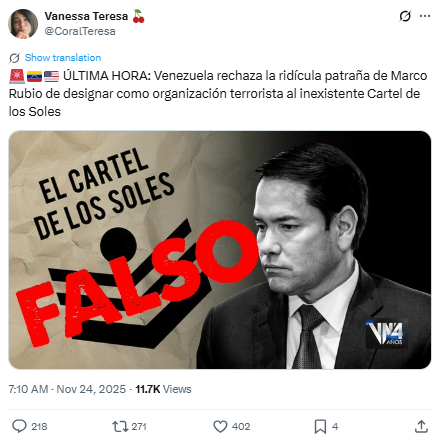437x440 pixels.
Task: Click the 402 likes count
Action: [241, 426]
